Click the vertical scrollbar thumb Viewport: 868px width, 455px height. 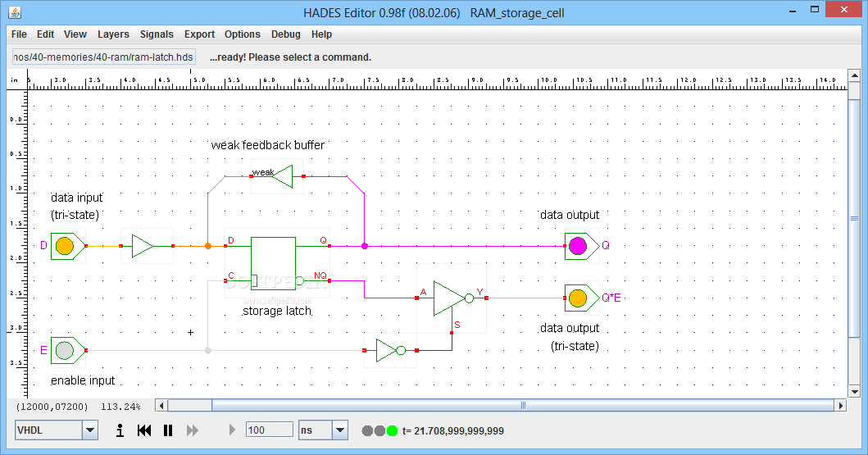coord(854,219)
